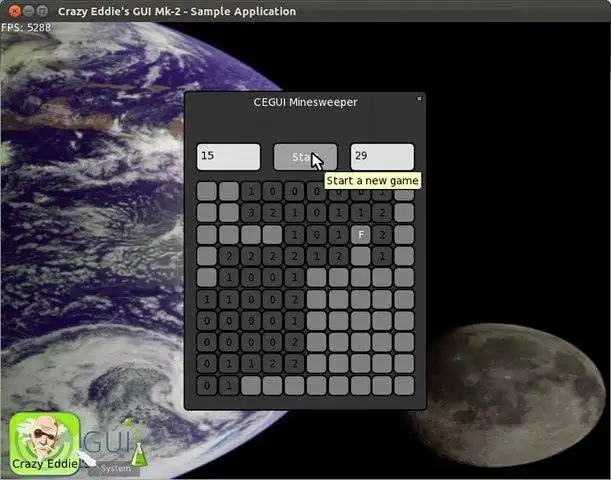
Task: Click the 2 cell immediately right of the 3
Action: click(x=273, y=213)
